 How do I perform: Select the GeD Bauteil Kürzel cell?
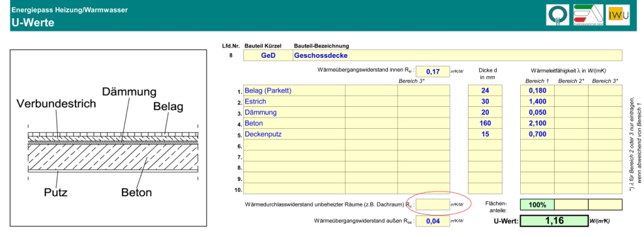point(268,55)
